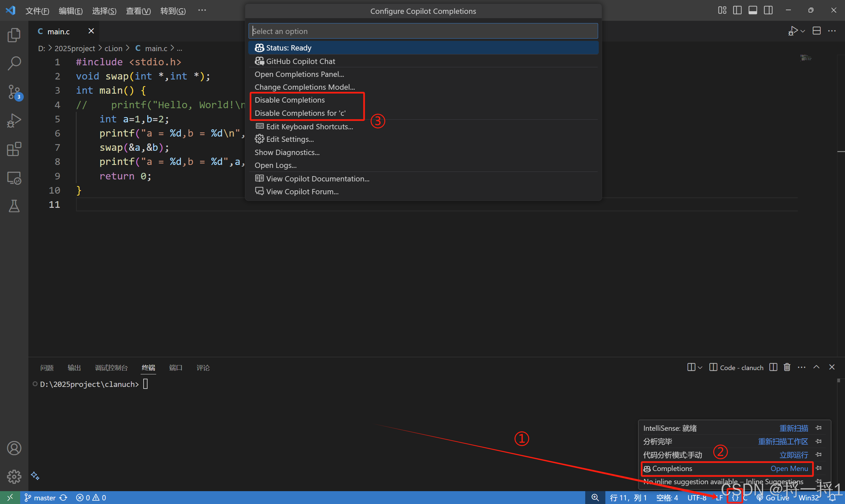Open the Explorer view in activity bar
The image size is (845, 504).
point(14,35)
